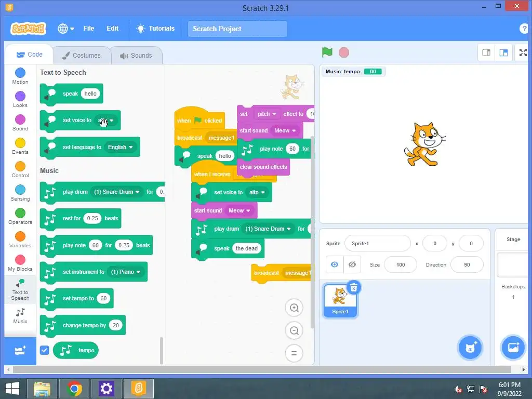Open the File menu

coord(88,29)
